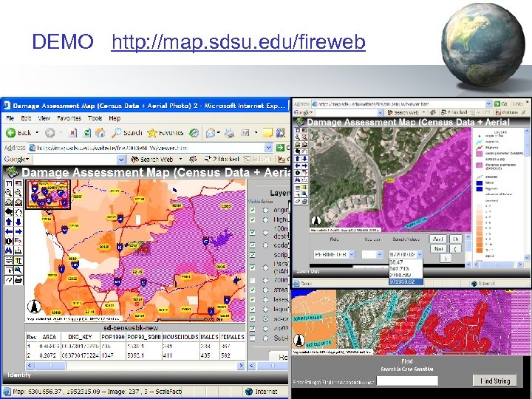Pan map south with down arrow
Screen dimensions: 532x399
[18, 222]
